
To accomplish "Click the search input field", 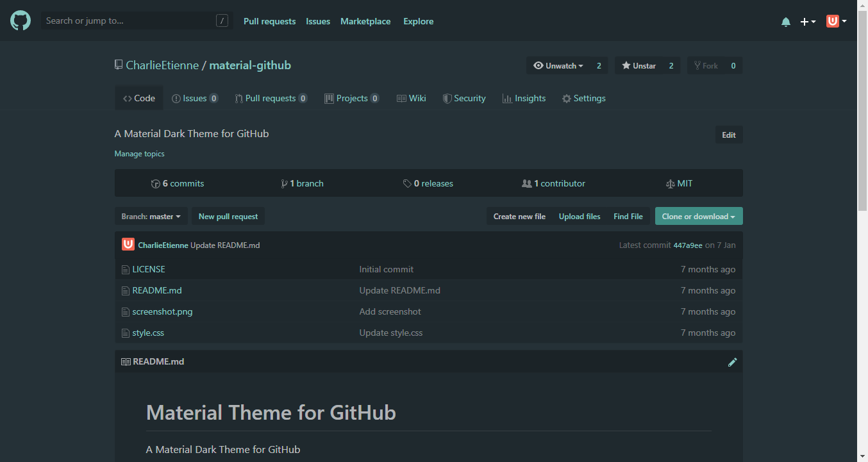I will point(128,20).
